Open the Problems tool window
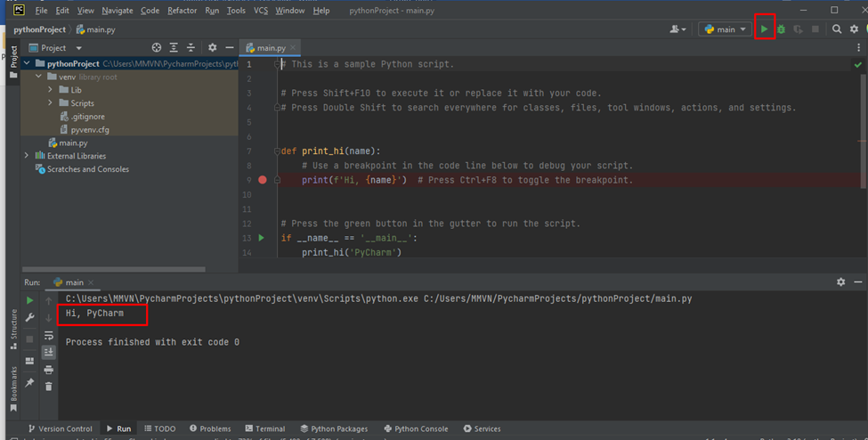Image resolution: width=868 pixels, height=440 pixels. pyautogui.click(x=210, y=428)
